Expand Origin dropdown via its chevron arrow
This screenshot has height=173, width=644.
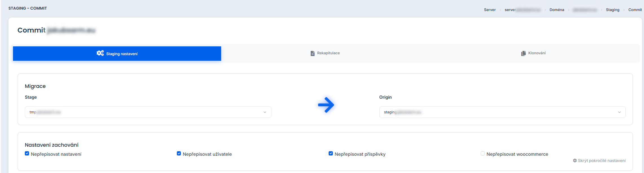point(619,112)
